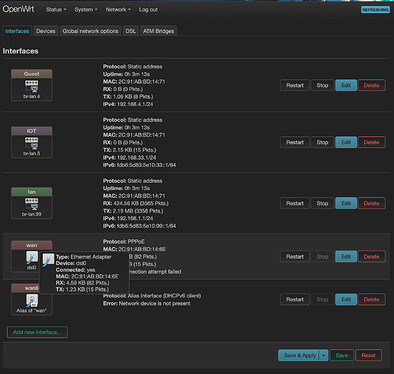
Task: Edit the wan6 alias interface
Action: (x=346, y=299)
